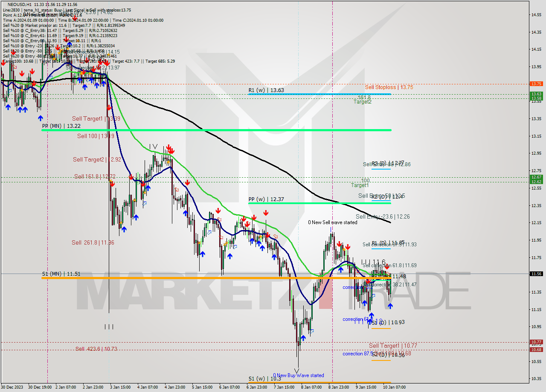Viewport: 546px width, 392px height.
Task: Click the 'S1 (w) | 10.3' support label
Action: click(264, 378)
